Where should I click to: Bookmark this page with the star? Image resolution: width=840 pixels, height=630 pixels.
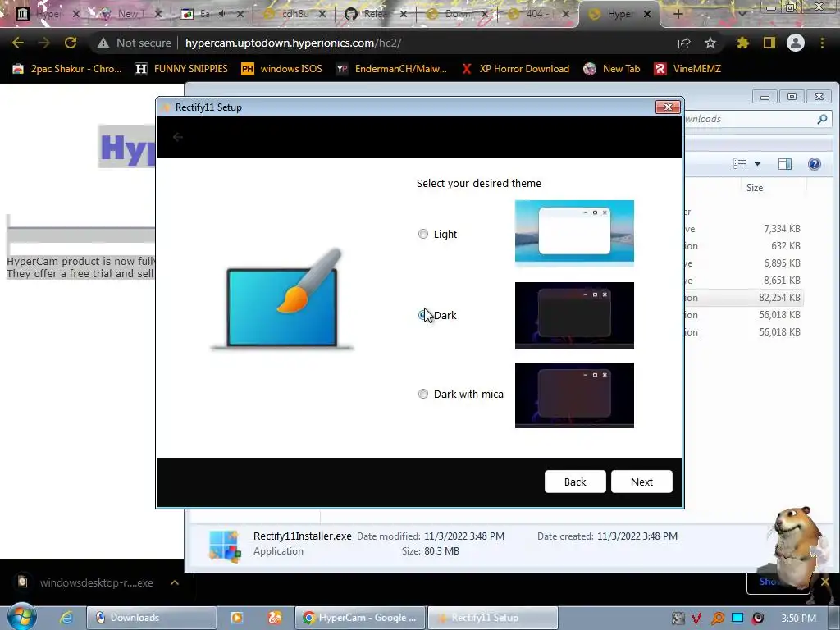pos(710,43)
